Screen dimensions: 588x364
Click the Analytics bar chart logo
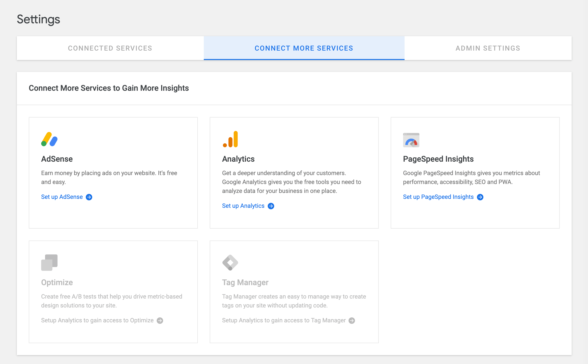[230, 139]
